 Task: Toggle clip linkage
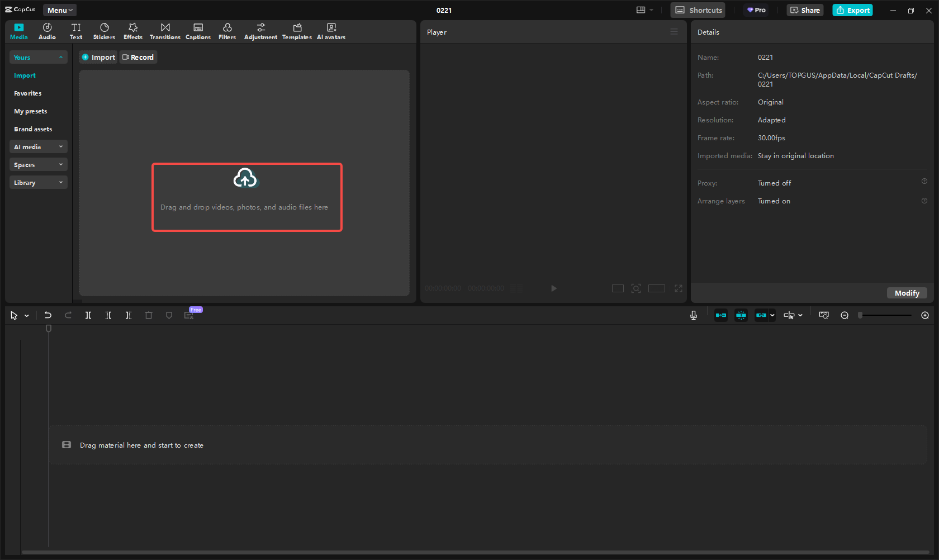761,315
